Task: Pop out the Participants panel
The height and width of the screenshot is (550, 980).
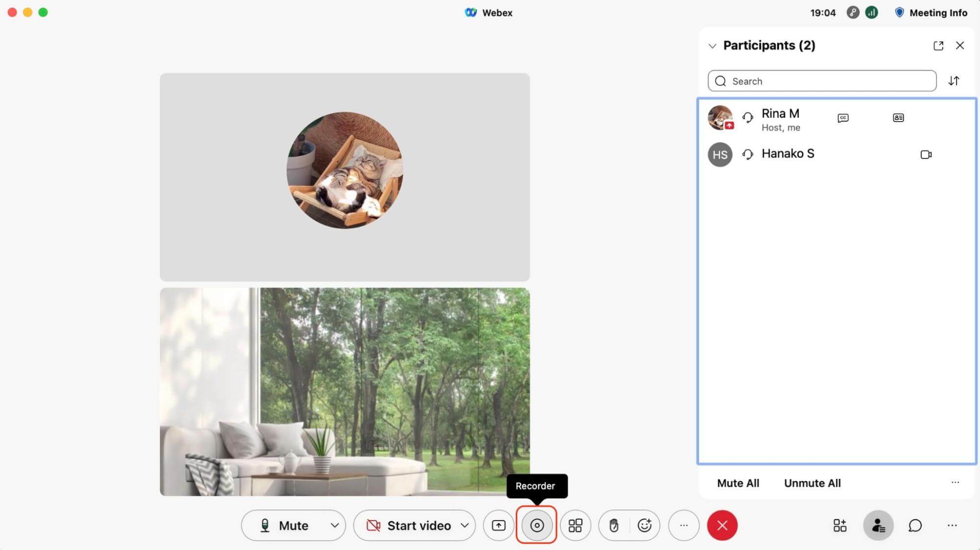Action: click(x=938, y=46)
